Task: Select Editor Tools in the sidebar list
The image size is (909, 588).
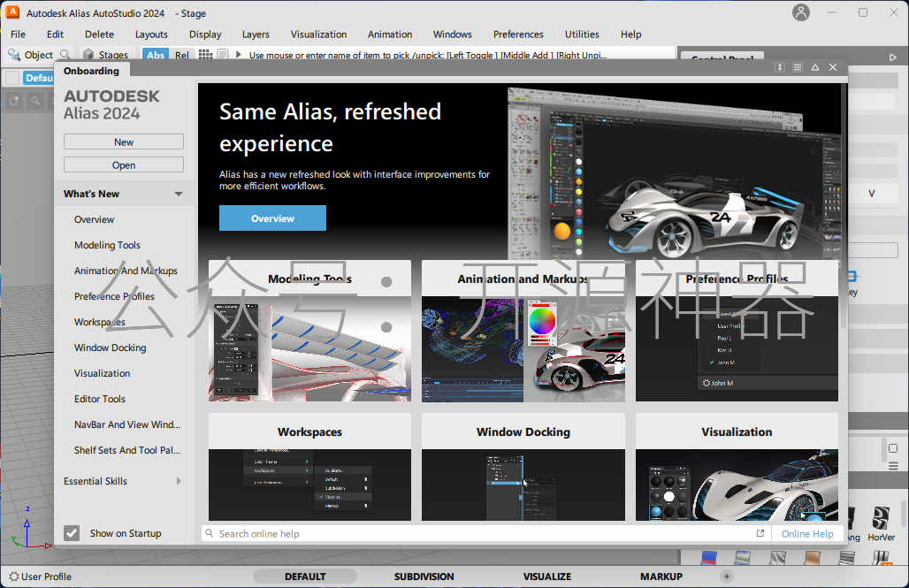Action: click(100, 399)
